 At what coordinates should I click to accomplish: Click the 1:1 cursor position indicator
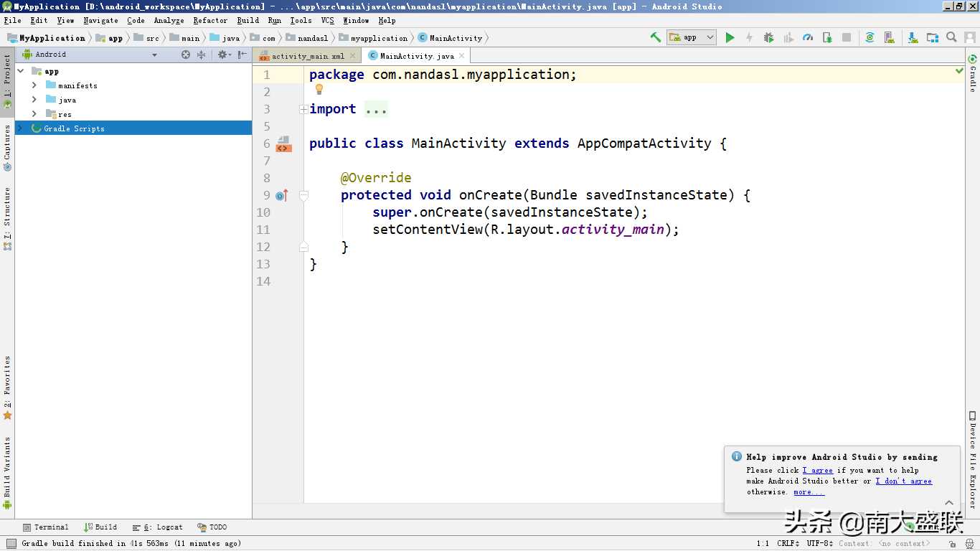coord(763,544)
